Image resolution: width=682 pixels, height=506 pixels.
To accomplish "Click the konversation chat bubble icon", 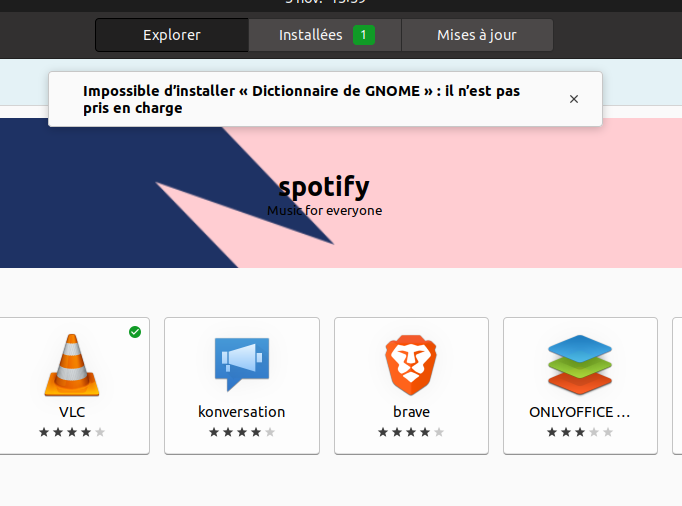I will [241, 364].
